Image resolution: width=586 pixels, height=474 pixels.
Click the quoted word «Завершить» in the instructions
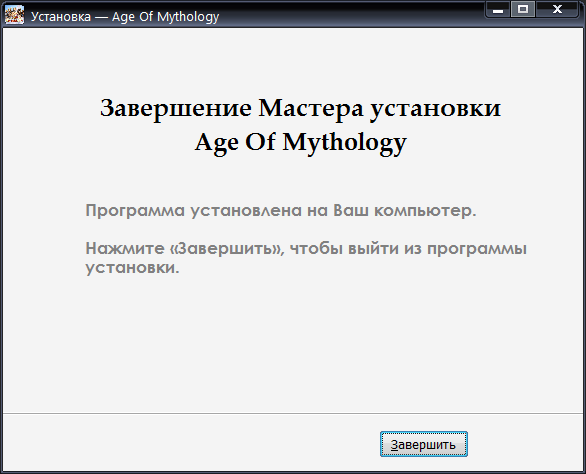(x=227, y=249)
